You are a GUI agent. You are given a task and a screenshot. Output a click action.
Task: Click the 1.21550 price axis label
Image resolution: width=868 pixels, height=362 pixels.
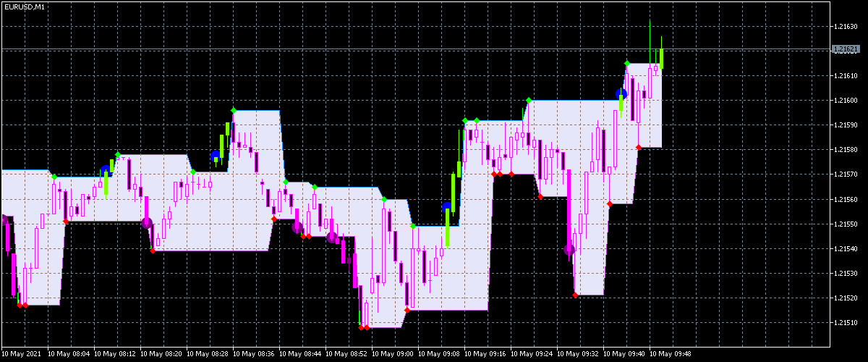coord(845,224)
